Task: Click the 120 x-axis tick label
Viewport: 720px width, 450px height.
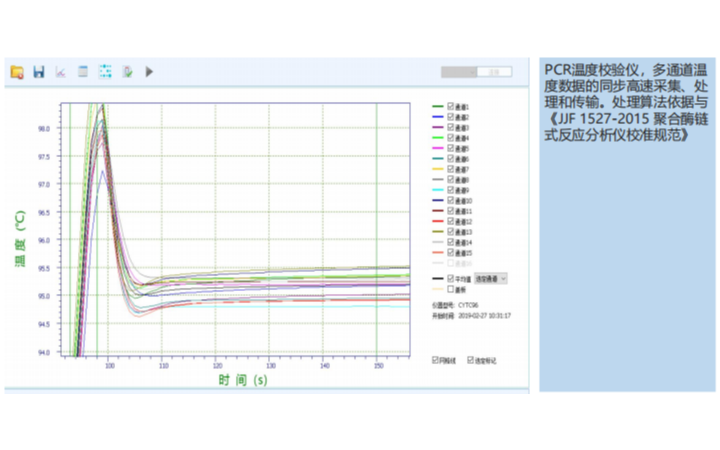Action: [218, 366]
